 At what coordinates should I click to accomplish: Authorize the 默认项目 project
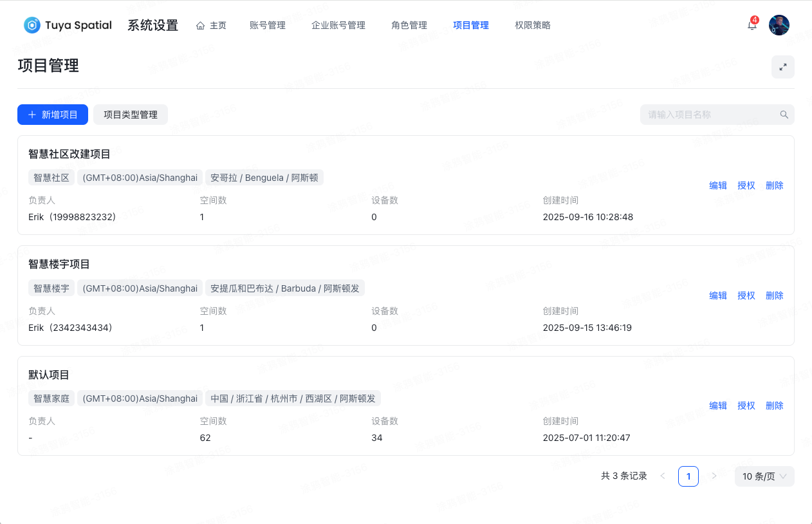click(746, 406)
